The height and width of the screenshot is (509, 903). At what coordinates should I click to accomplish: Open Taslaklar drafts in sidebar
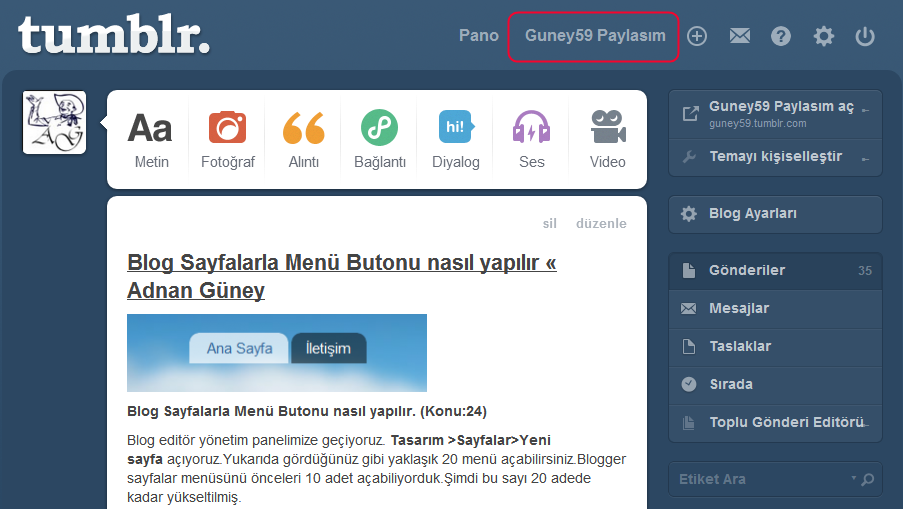pyautogui.click(x=775, y=347)
